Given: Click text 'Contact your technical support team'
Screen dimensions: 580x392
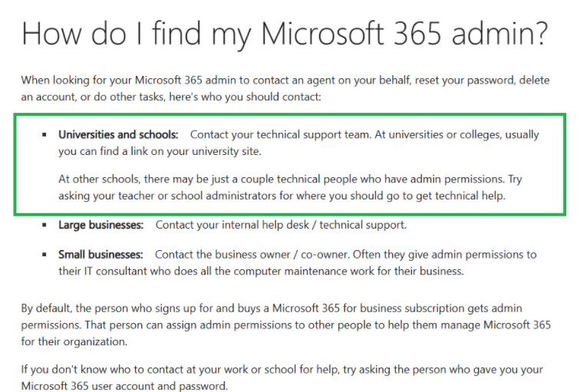Looking at the screenshot, I should click(280, 134).
